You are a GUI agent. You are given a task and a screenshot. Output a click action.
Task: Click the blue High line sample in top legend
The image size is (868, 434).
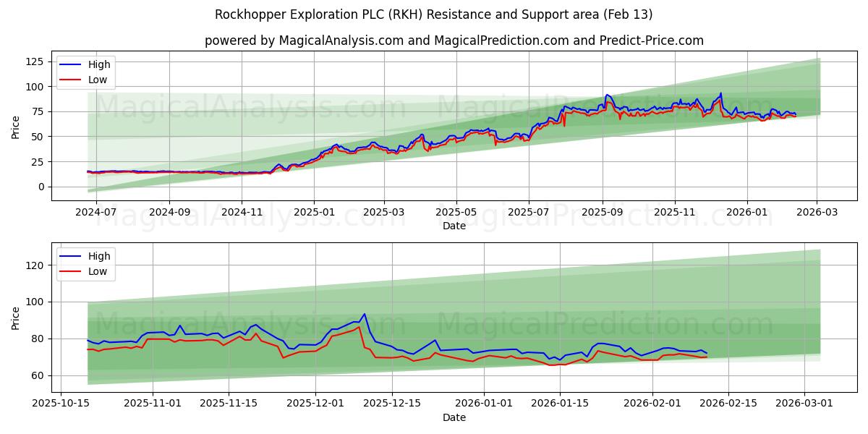tap(71, 65)
